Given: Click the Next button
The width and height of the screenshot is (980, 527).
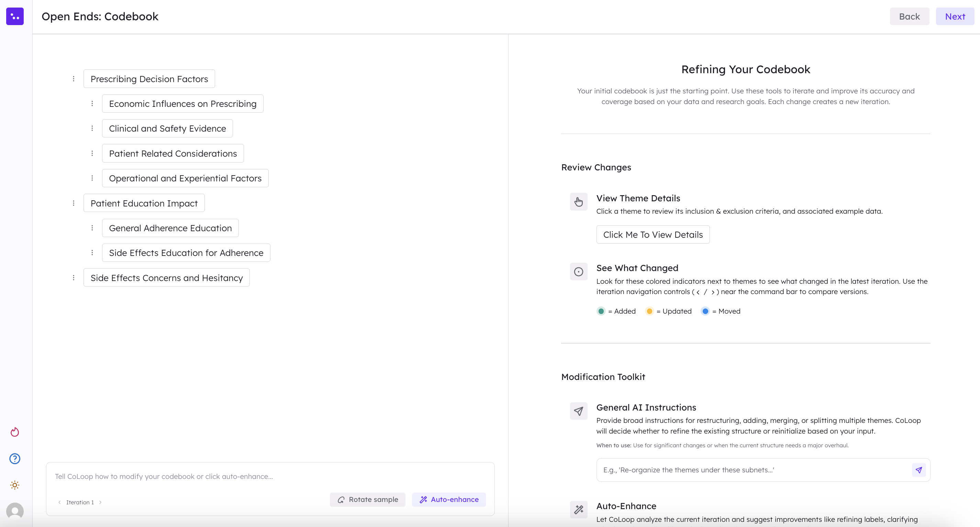Looking at the screenshot, I should [955, 16].
